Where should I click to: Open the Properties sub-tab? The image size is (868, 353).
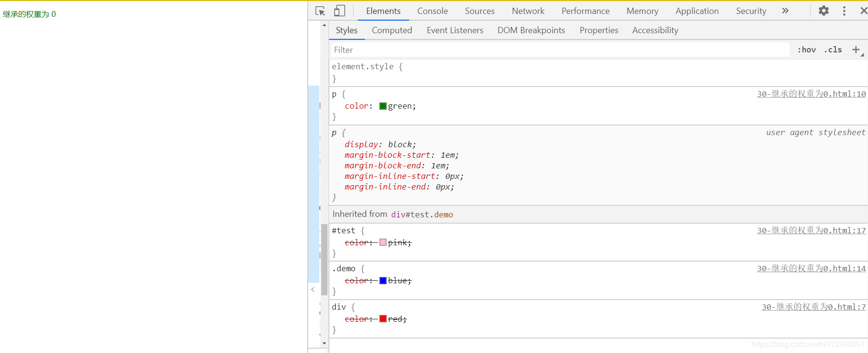click(599, 30)
